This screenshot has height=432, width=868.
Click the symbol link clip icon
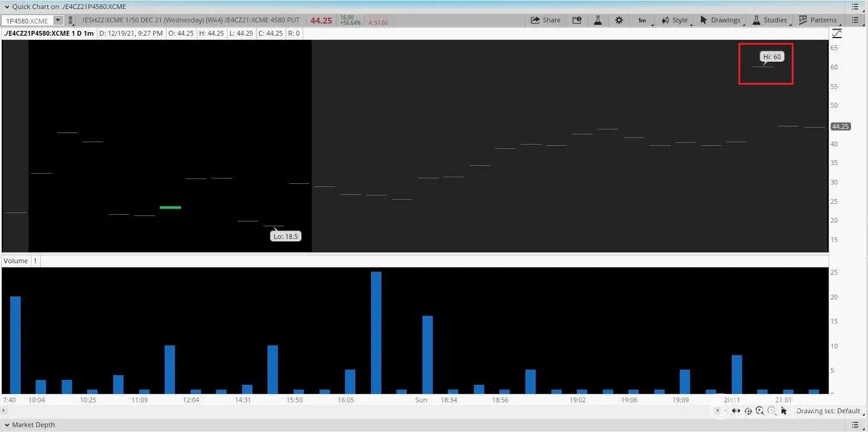pos(71,21)
